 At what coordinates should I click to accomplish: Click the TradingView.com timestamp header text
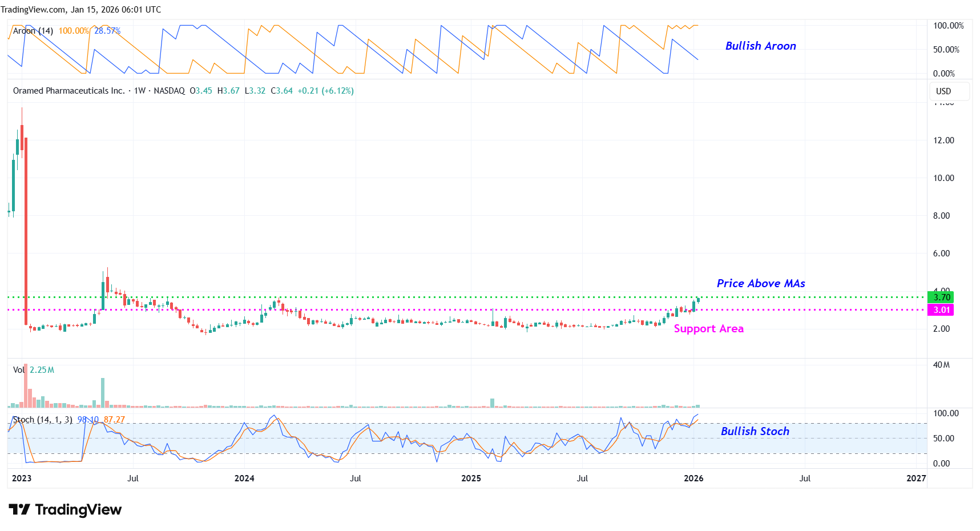81,10
